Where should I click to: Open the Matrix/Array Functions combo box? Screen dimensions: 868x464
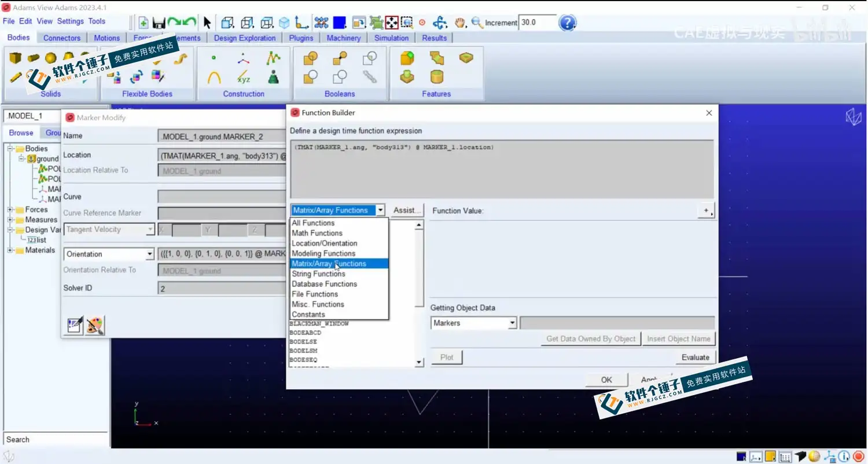click(x=338, y=210)
